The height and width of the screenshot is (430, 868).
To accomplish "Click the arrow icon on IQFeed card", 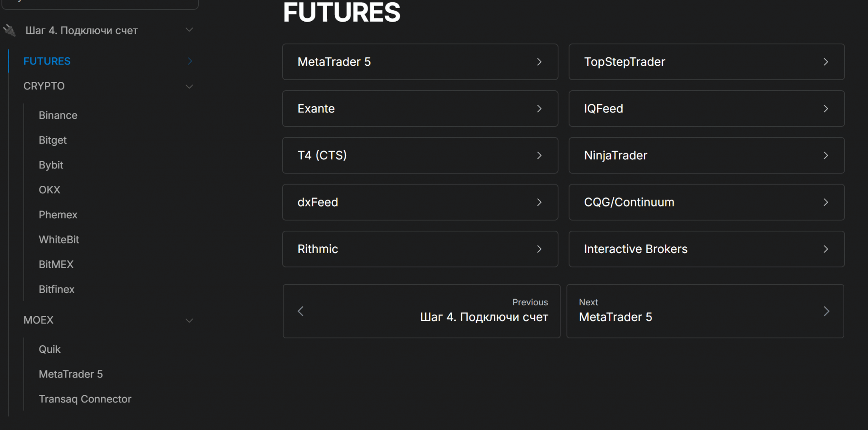I will 826,109.
